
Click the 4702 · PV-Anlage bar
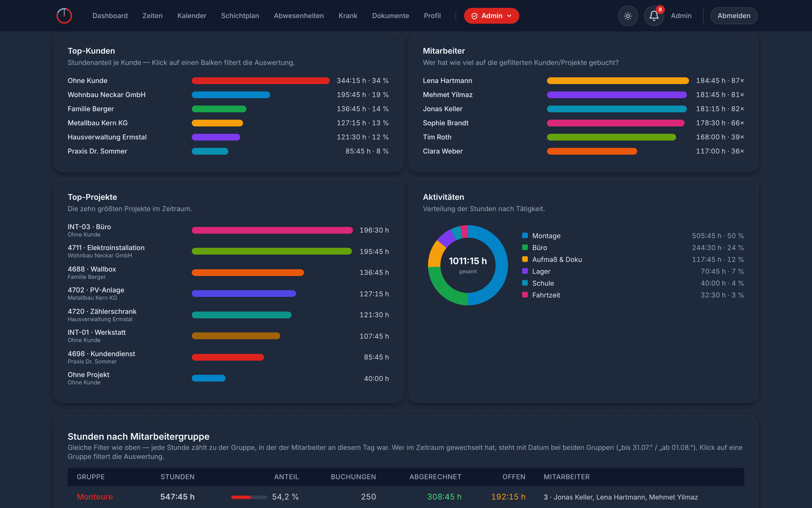[x=244, y=294]
